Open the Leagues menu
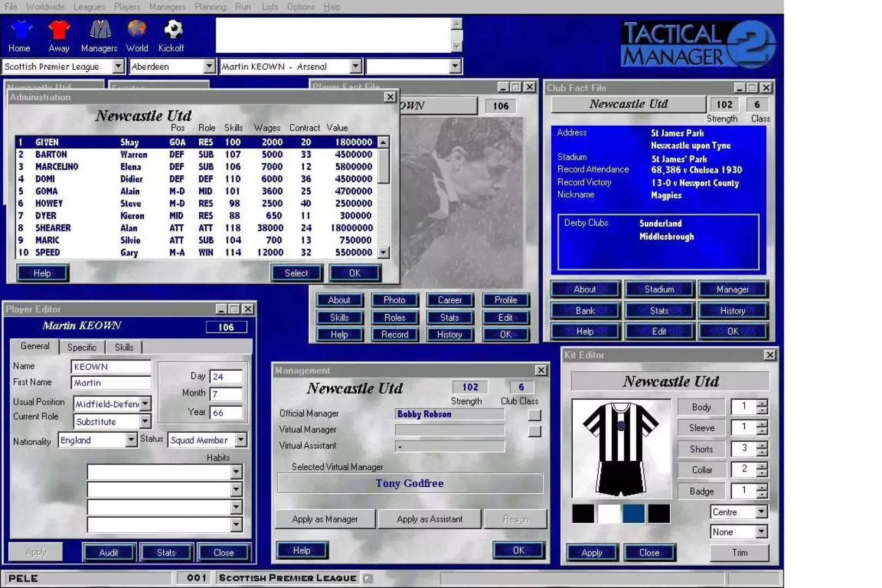Screen dimensions: 882x588 (89, 7)
